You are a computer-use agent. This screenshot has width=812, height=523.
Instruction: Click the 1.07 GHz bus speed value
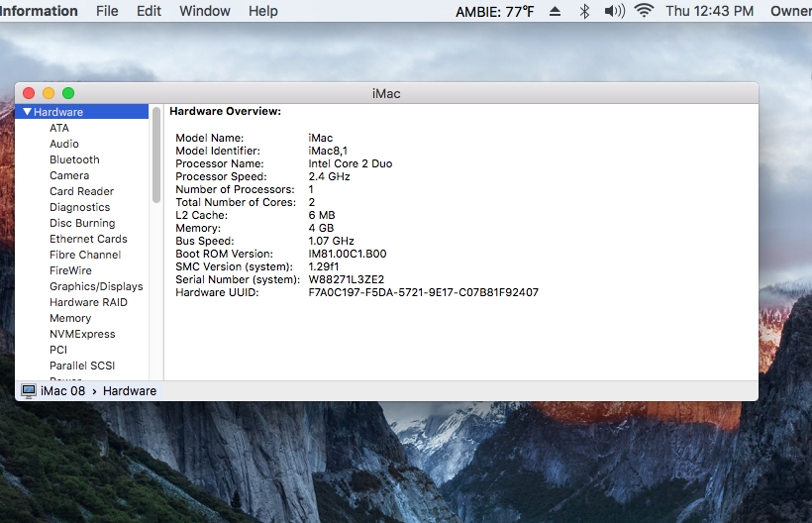pos(331,241)
